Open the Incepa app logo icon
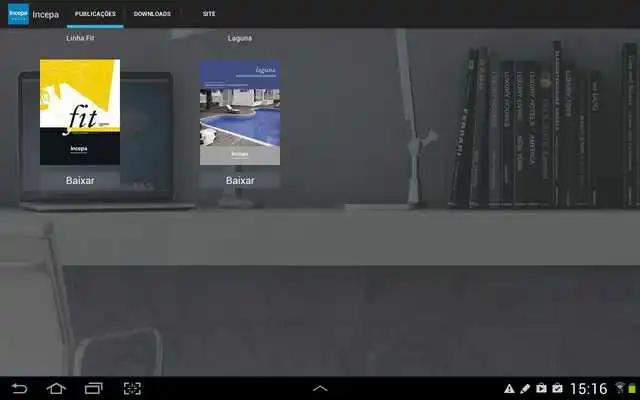The image size is (640, 400). 18,14
